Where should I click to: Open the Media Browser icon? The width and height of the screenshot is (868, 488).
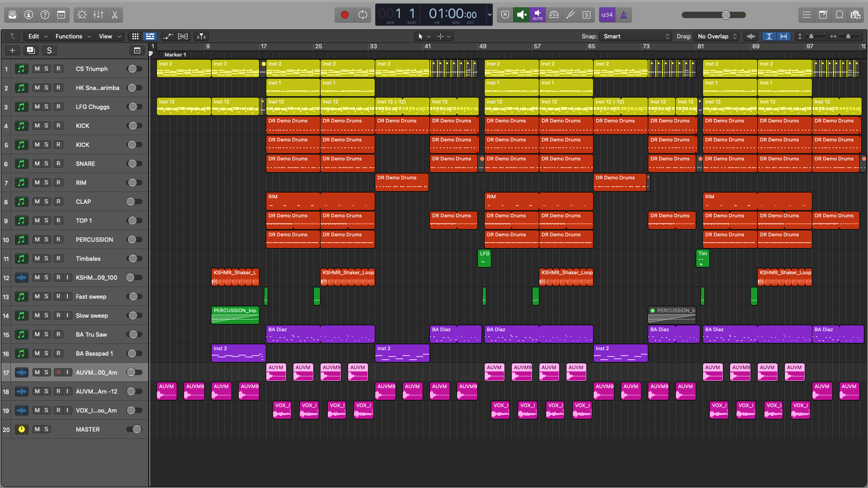point(855,15)
